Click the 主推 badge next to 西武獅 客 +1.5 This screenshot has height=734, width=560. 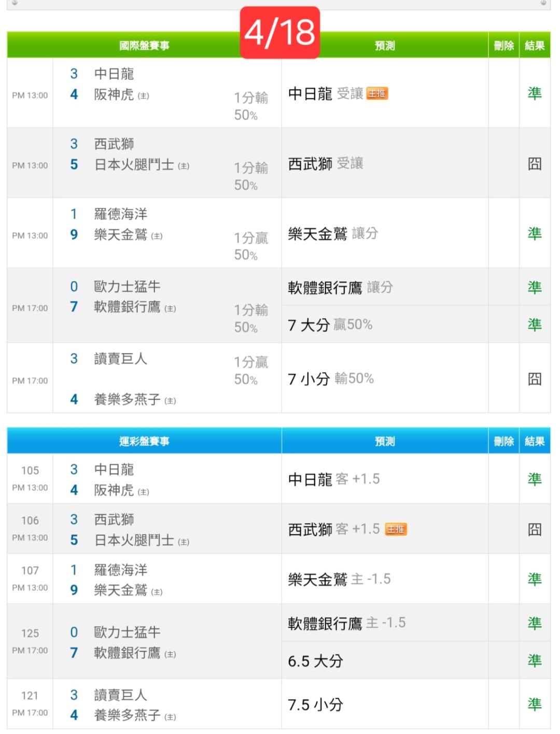(x=396, y=529)
